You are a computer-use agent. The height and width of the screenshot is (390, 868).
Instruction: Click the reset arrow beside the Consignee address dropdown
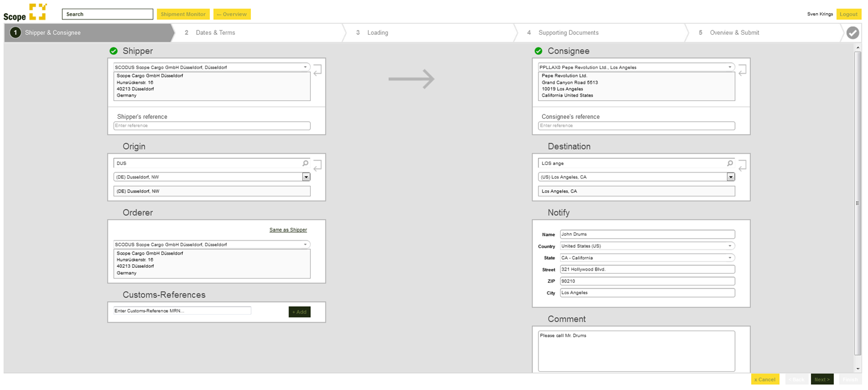click(743, 70)
